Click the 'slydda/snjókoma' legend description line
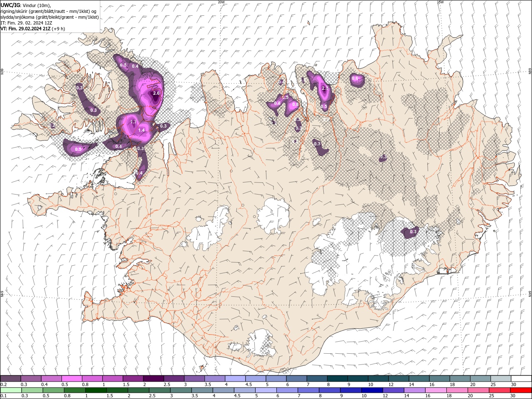 click(49, 17)
